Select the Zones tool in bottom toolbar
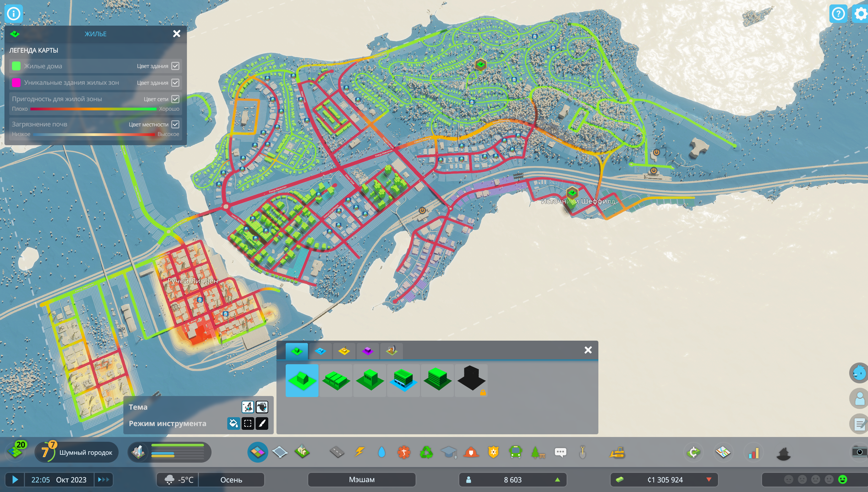The width and height of the screenshot is (868, 492). tap(257, 452)
